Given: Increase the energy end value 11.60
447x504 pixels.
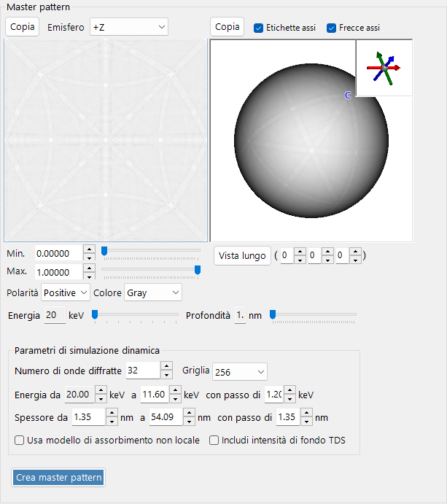Looking at the screenshot, I should (175, 390).
